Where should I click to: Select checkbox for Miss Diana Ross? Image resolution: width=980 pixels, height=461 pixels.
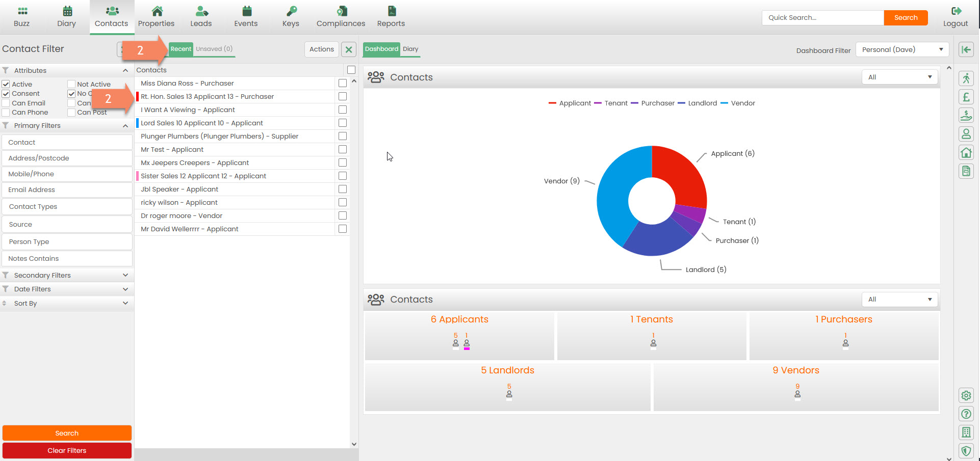click(343, 83)
